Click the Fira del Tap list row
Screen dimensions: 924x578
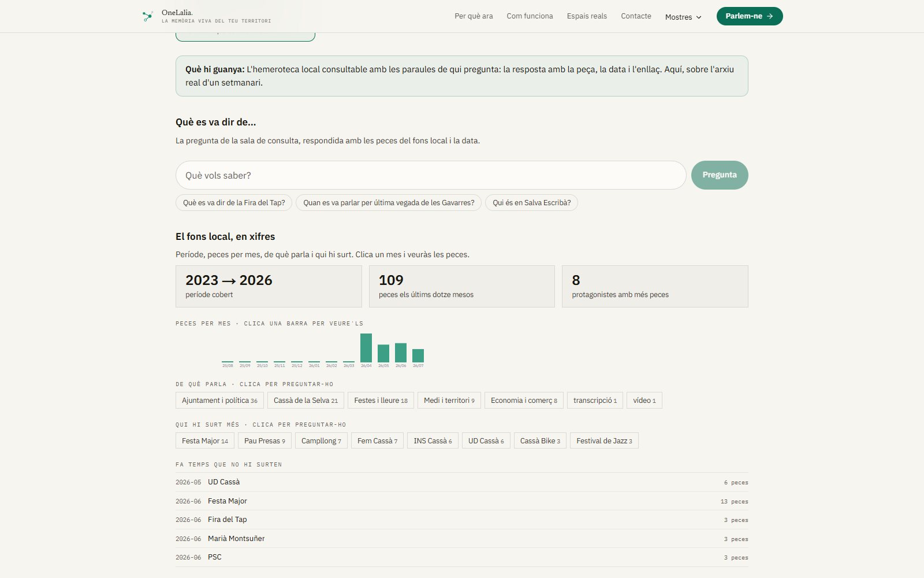(462, 520)
